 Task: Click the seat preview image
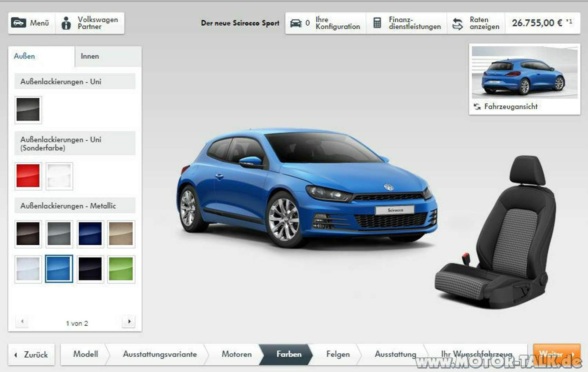(x=495, y=232)
